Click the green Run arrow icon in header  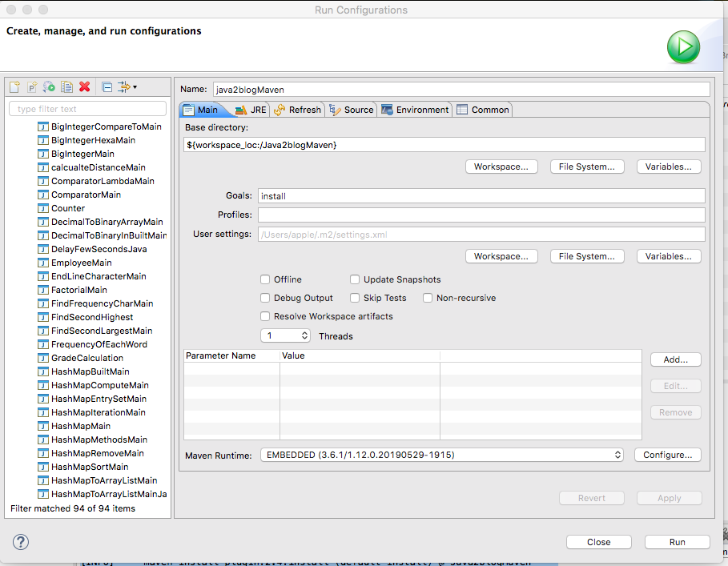683,47
